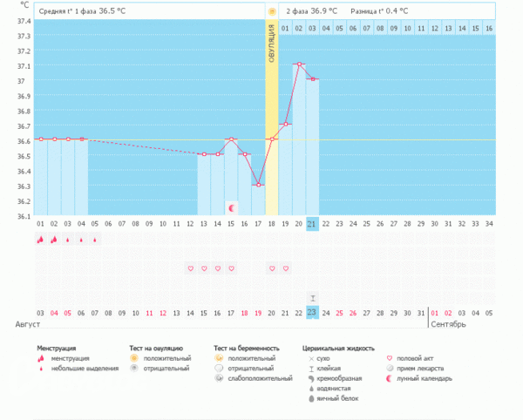Select highlighted calendar date 23
This screenshot has width=523, height=420.
pyautogui.click(x=312, y=312)
